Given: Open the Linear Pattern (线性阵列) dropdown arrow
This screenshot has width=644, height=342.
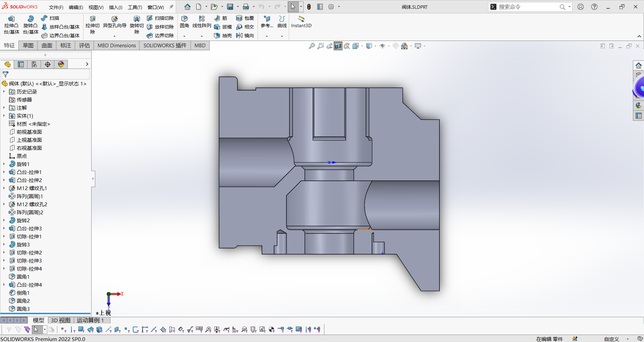Looking at the screenshot, I should pos(202,36).
